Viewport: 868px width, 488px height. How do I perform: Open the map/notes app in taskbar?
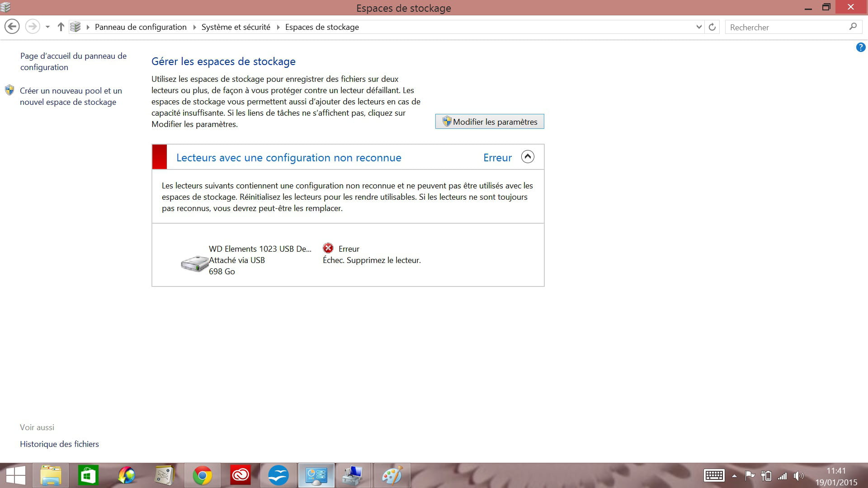[x=164, y=475]
